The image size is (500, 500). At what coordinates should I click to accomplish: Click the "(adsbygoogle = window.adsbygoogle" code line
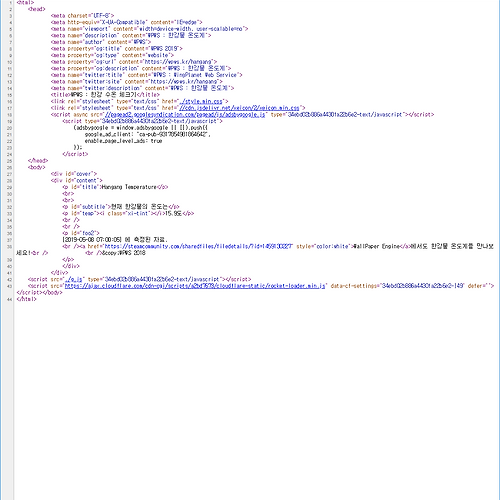coord(141,128)
